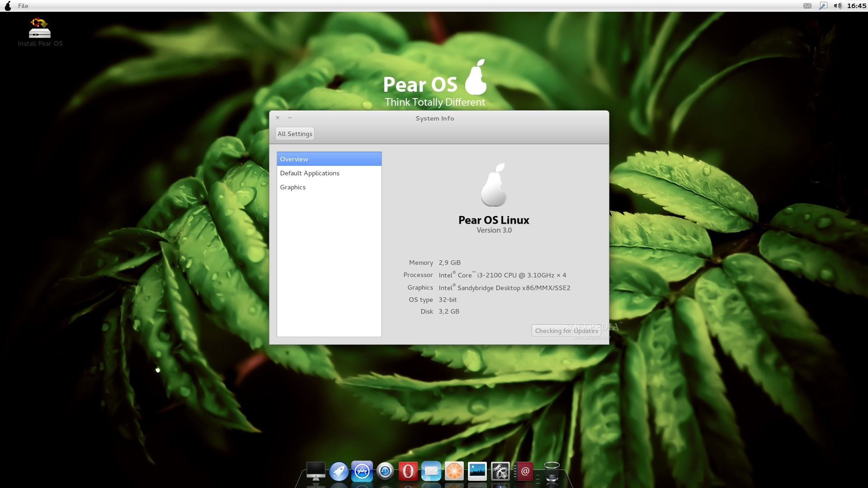Open the Install Pear OS desktop icon
This screenshot has width=868, height=488.
click(40, 32)
